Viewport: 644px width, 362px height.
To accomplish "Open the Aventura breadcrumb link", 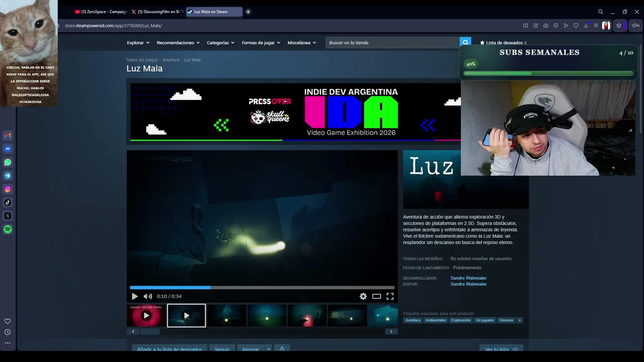I will [171, 60].
